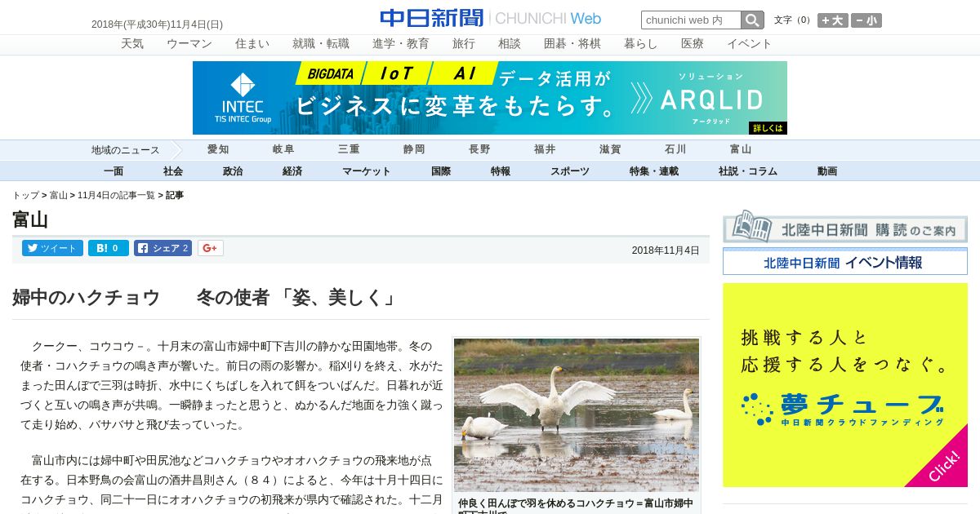Open 夢チューブ crowdfunding yellow ad

[x=845, y=385]
